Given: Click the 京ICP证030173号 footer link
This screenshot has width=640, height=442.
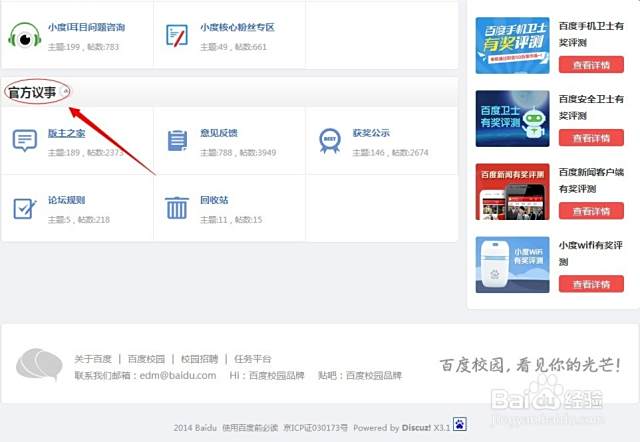Looking at the screenshot, I should 316,428.
